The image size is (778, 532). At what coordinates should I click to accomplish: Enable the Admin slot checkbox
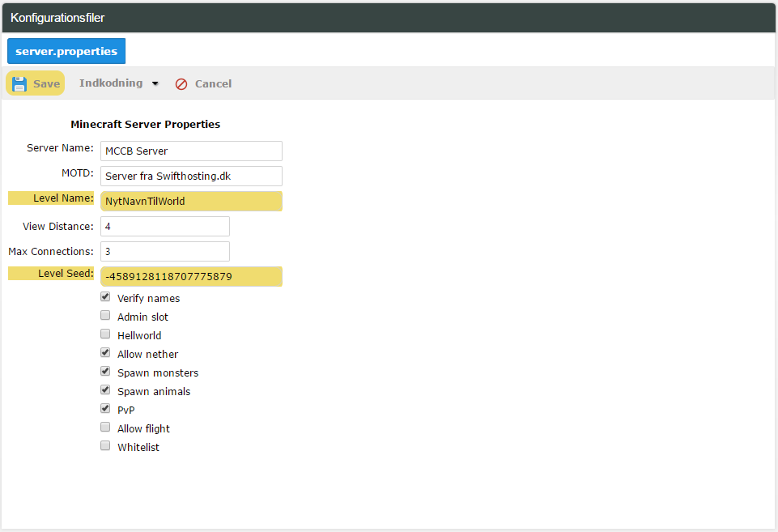click(x=105, y=316)
